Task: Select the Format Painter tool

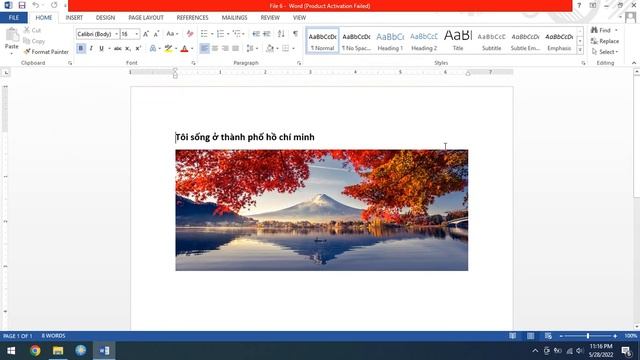Action: coord(46,52)
